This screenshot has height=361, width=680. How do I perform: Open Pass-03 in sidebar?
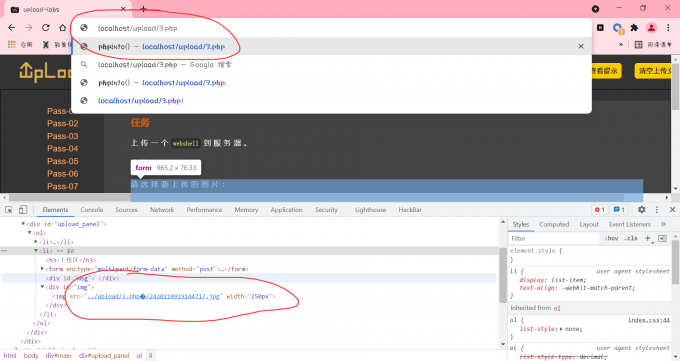[63, 136]
